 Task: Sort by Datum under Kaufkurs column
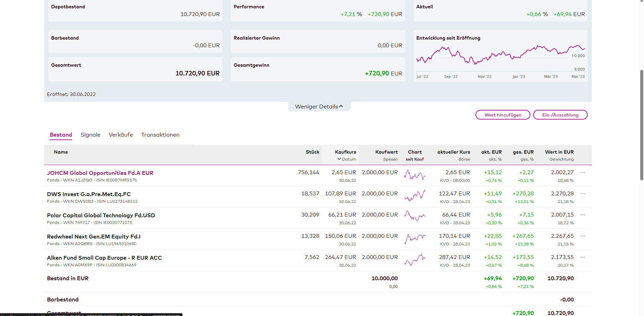point(347,159)
